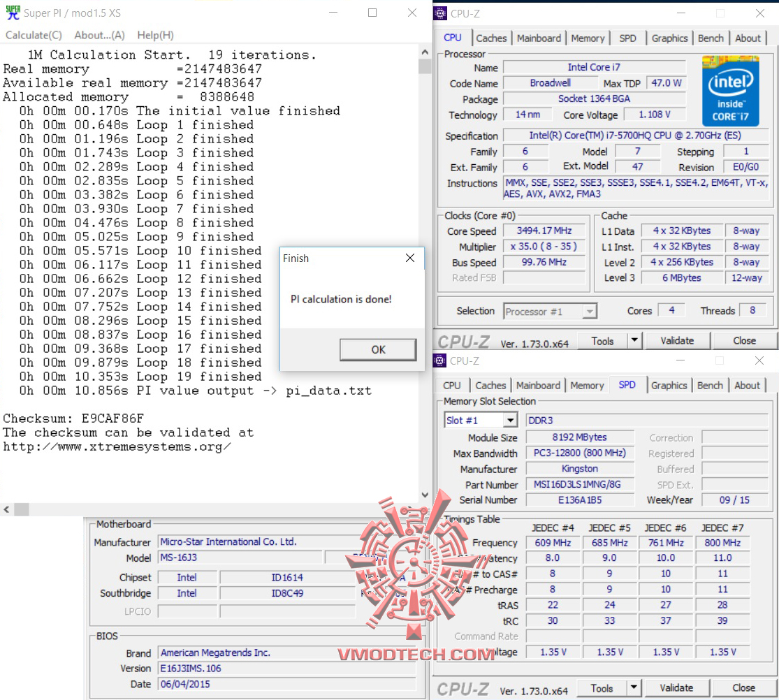Click Chipset ID1614 field
The height and width of the screenshot is (700, 779).
[287, 577]
